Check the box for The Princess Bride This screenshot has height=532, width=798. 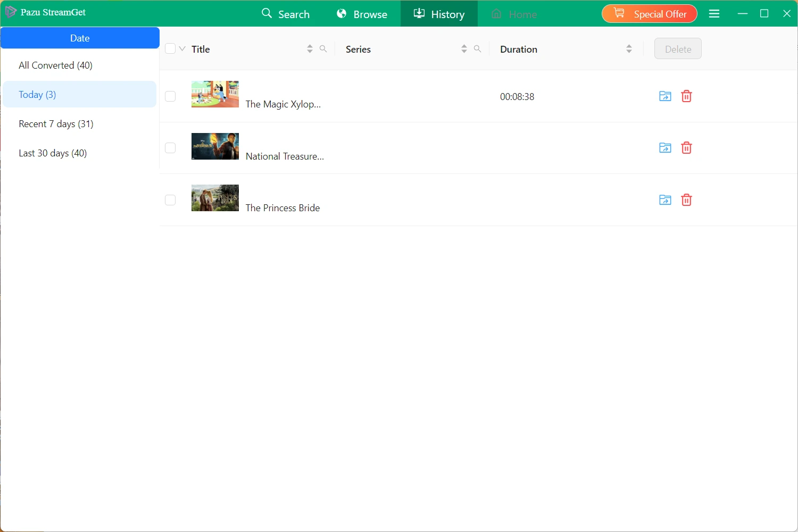(170, 200)
